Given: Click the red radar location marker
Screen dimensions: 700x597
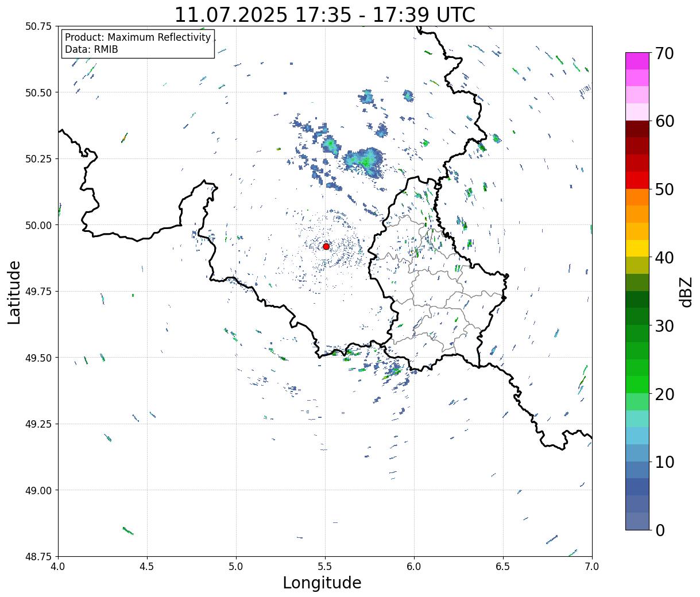Looking at the screenshot, I should [326, 246].
